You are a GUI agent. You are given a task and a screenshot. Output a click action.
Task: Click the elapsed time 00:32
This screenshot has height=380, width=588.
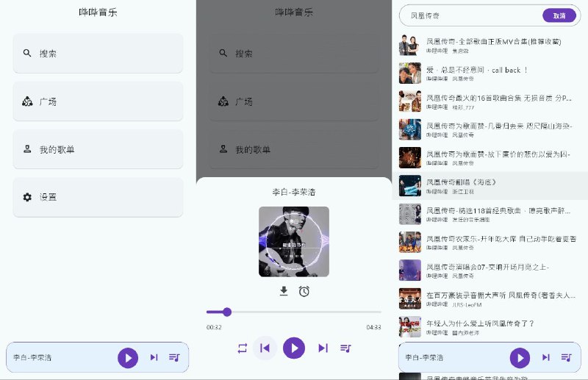pos(214,327)
